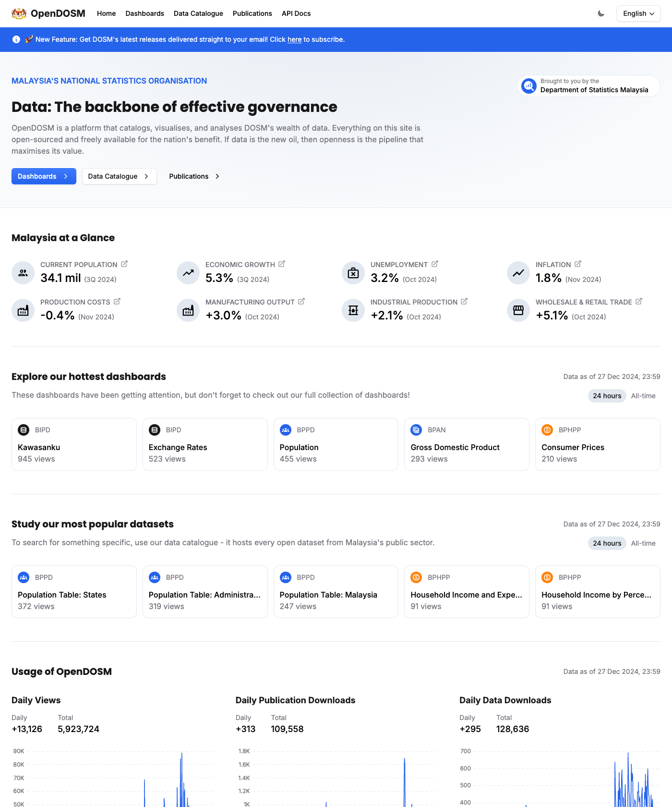Click BIPD icon on Exchange Rates card
Viewport: 672px width, 807px height.
pos(155,430)
